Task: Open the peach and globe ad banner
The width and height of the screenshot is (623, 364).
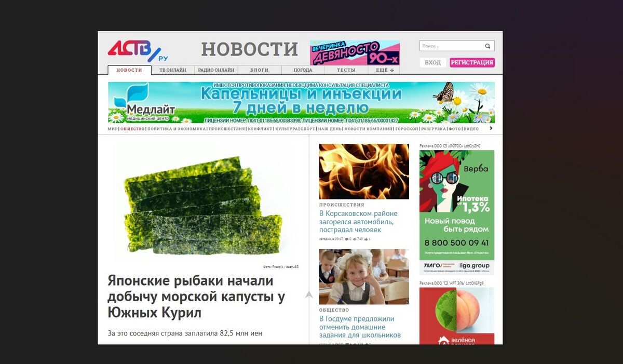Action: [457, 316]
